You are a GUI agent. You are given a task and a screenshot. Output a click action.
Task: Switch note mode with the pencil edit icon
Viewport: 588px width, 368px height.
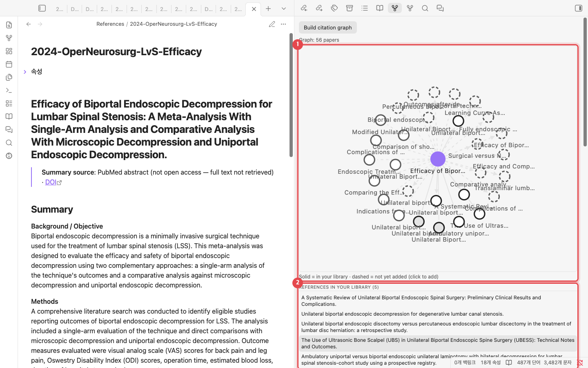(x=272, y=24)
